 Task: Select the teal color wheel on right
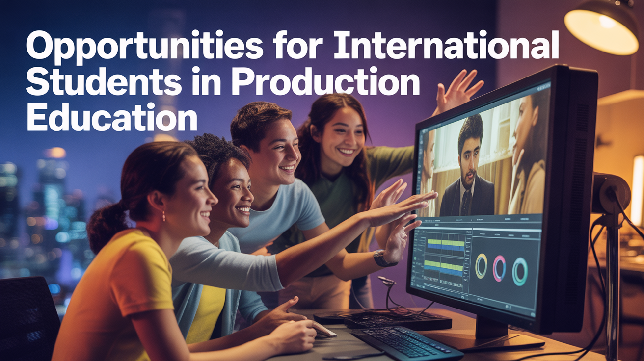pos(520,271)
